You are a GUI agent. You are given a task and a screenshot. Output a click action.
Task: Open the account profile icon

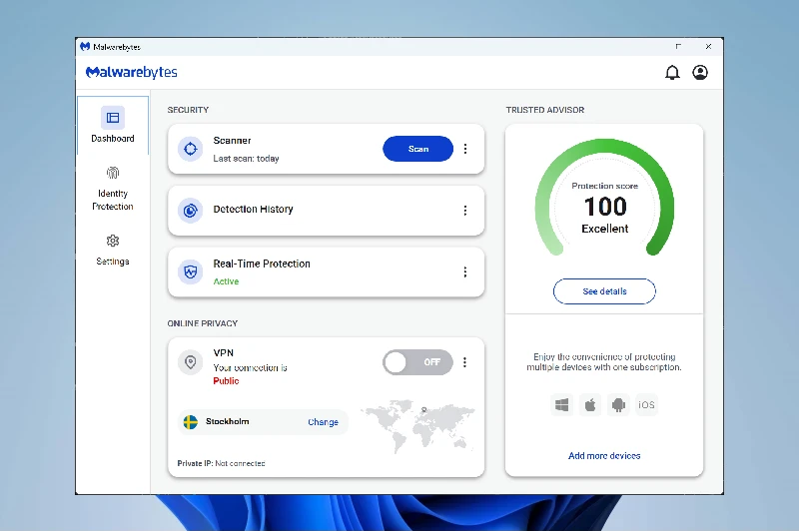700,72
